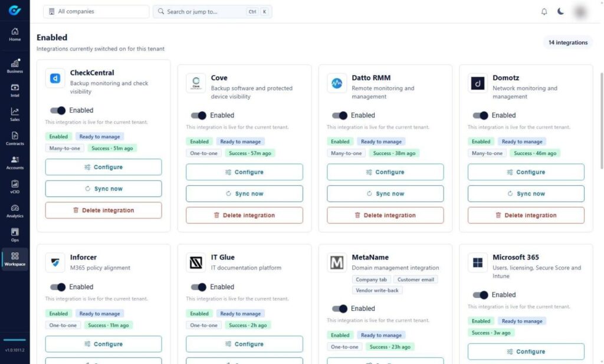
Task: Click the Microsoft 365 logo icon
Action: 478,263
